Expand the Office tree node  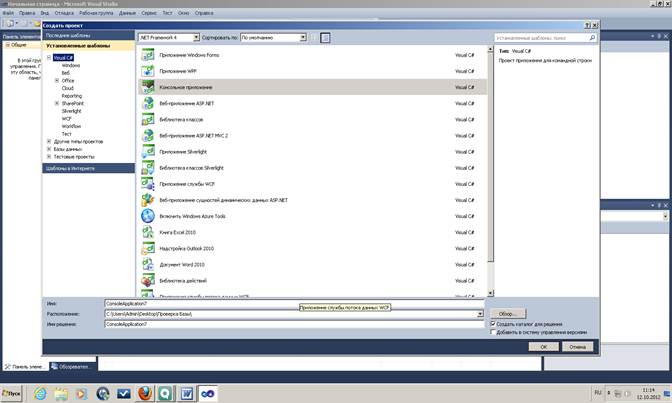pyautogui.click(x=57, y=81)
